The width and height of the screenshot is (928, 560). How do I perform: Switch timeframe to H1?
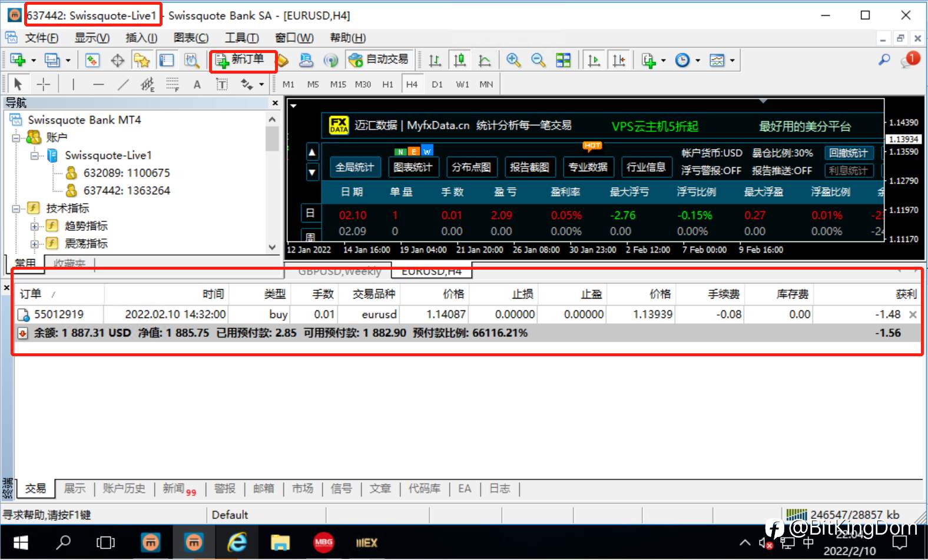387,84
